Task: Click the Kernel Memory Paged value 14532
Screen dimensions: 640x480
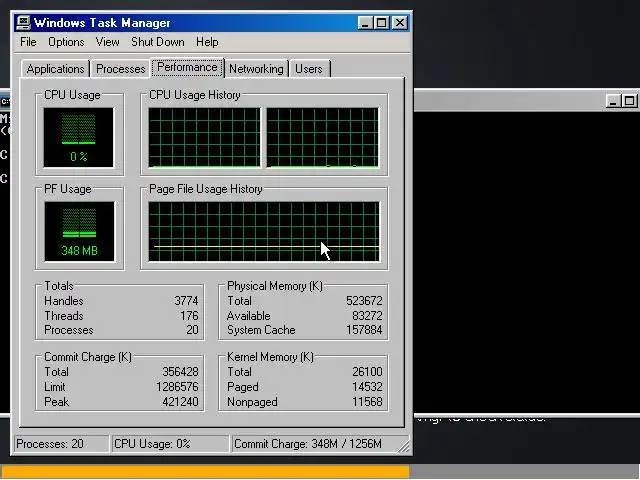Action: 367,387
